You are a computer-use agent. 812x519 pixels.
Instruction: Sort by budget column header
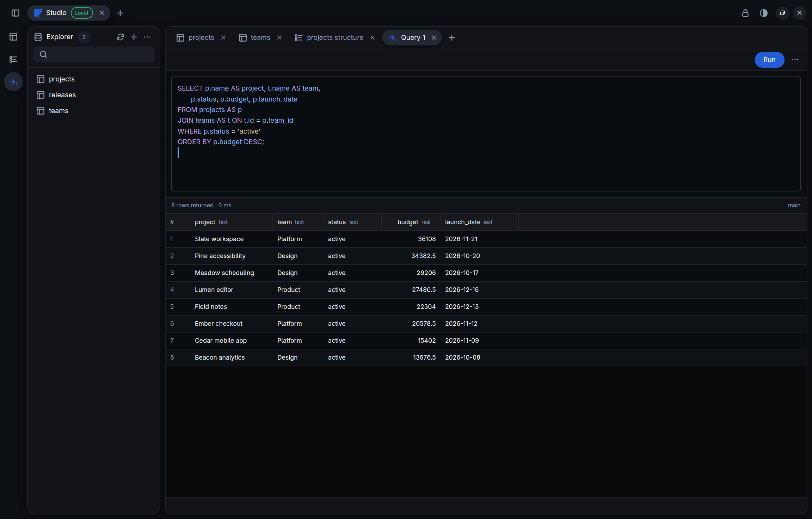coord(411,222)
